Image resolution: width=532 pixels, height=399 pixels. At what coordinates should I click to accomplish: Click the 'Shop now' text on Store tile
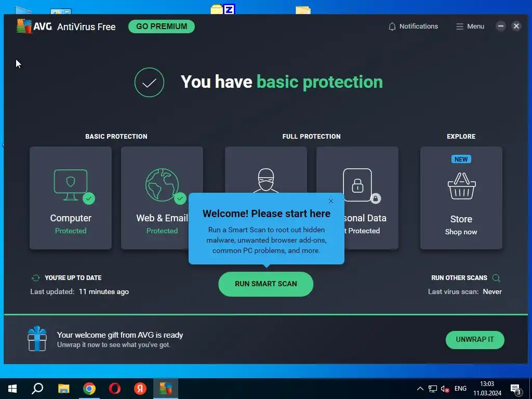[x=461, y=232]
